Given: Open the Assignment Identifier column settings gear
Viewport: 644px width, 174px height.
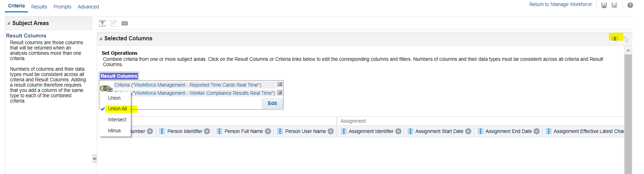Looking at the screenshot, I should click(398, 131).
